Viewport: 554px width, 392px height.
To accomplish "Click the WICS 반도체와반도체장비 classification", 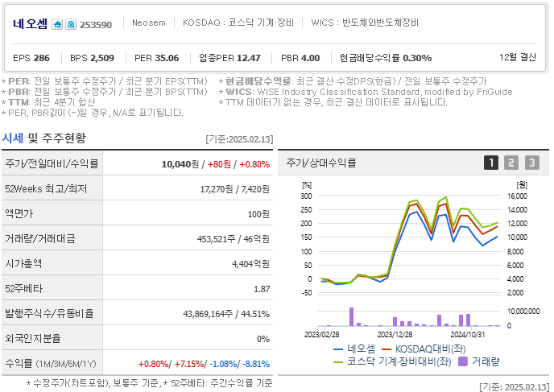I will pos(365,23).
